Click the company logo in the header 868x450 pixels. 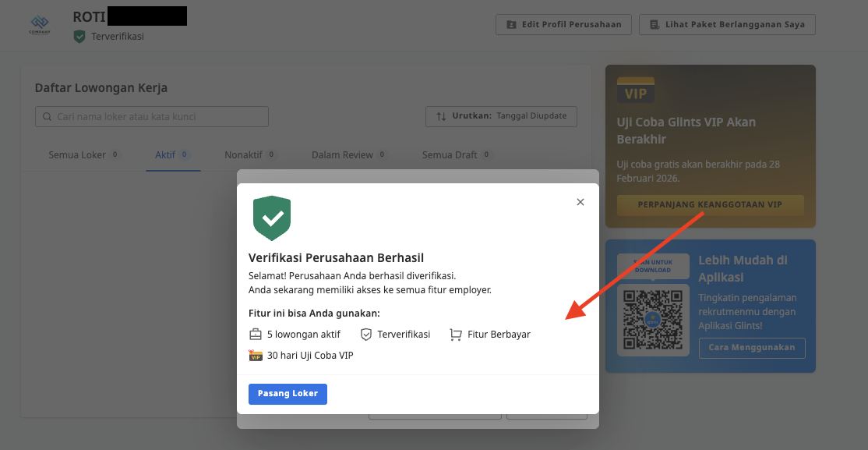tap(39, 24)
